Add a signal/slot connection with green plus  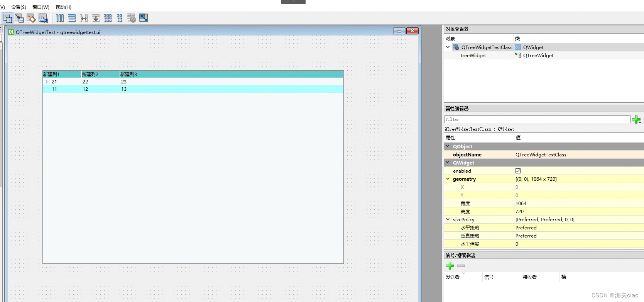click(x=450, y=266)
